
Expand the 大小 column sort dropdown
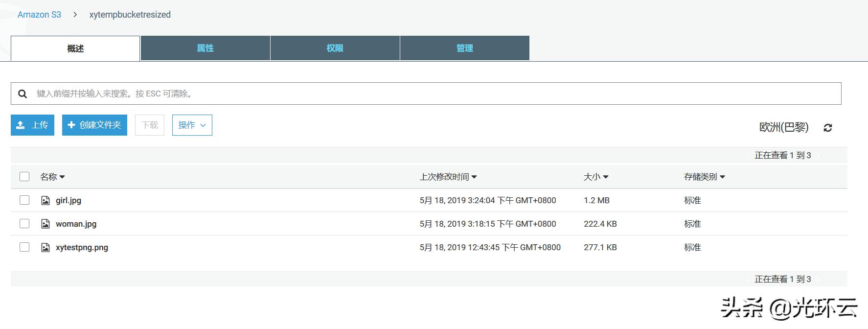(606, 177)
